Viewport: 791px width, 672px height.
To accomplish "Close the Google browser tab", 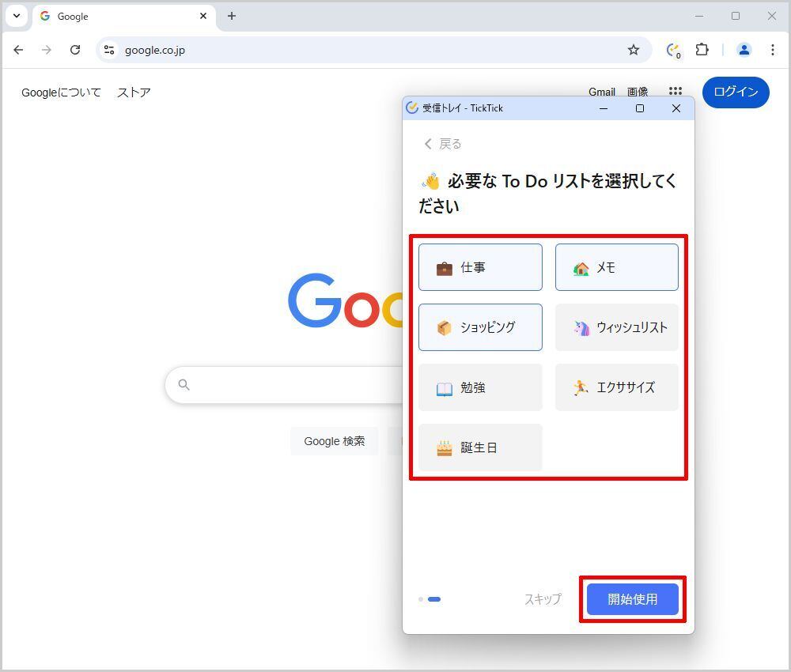I will pos(203,16).
